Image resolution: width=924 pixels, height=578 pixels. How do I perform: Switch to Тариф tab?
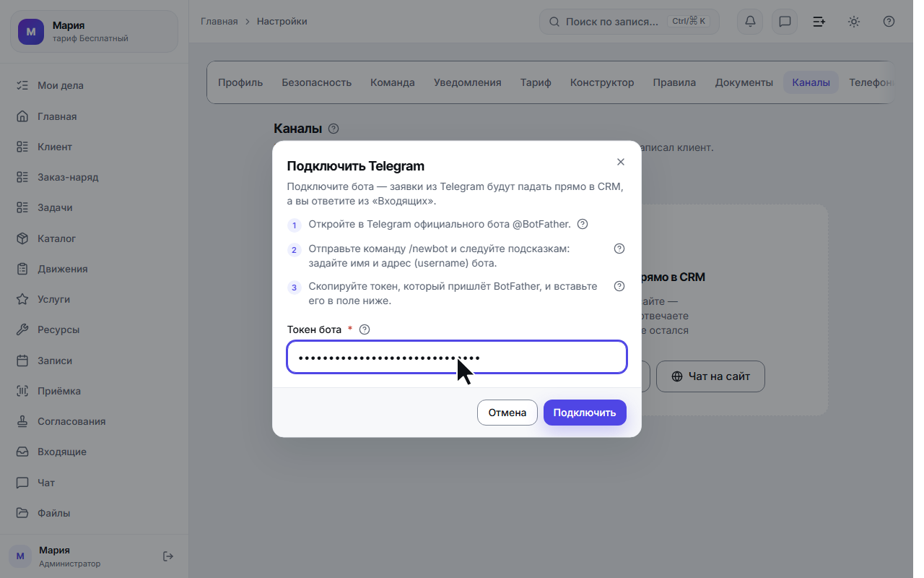[536, 82]
